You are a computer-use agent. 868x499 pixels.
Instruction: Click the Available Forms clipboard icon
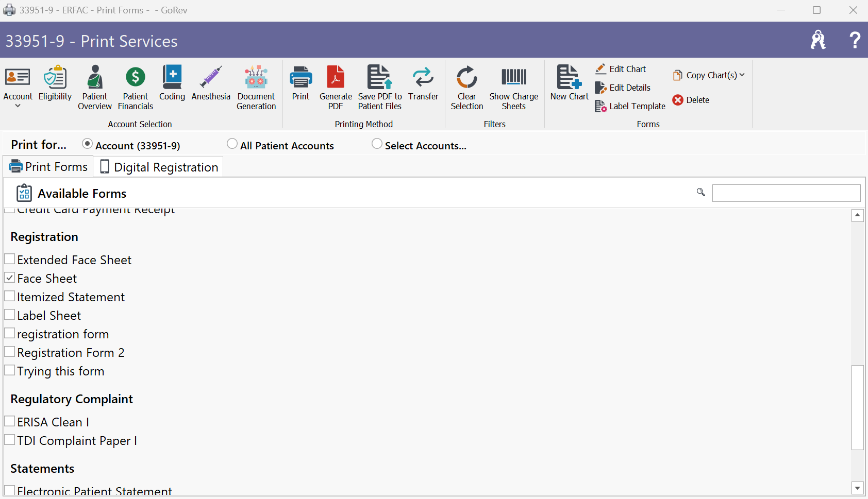(24, 193)
